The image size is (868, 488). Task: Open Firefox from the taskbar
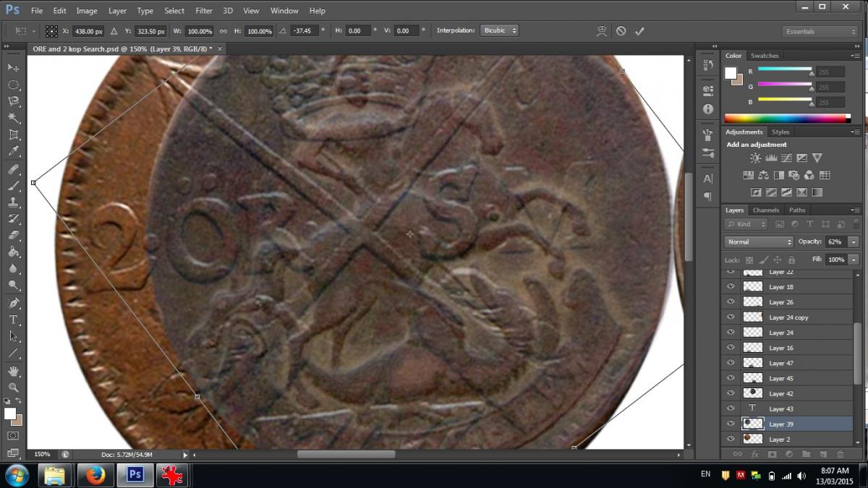(94, 475)
